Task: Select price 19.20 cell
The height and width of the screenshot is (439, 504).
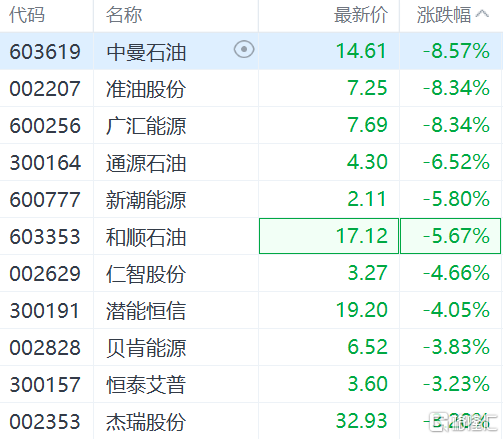Action: [361, 310]
